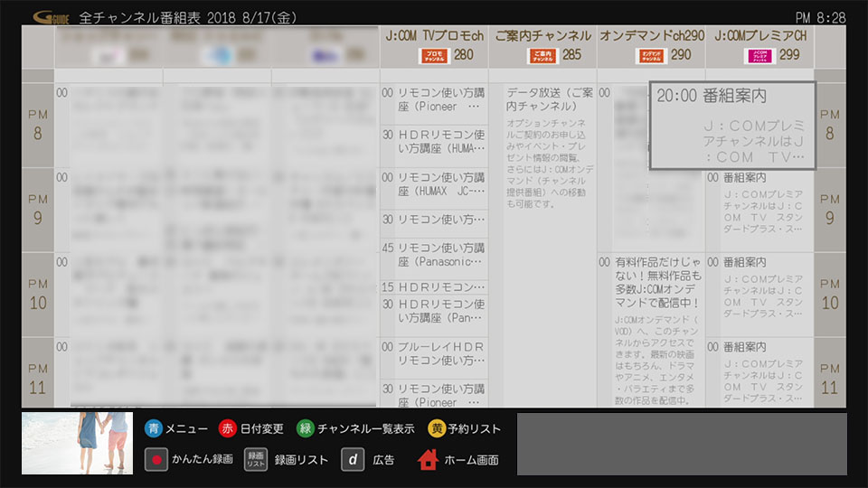This screenshot has height=488, width=868.
Task: Click the right-side PM 10 time marker
Action: click(830, 295)
